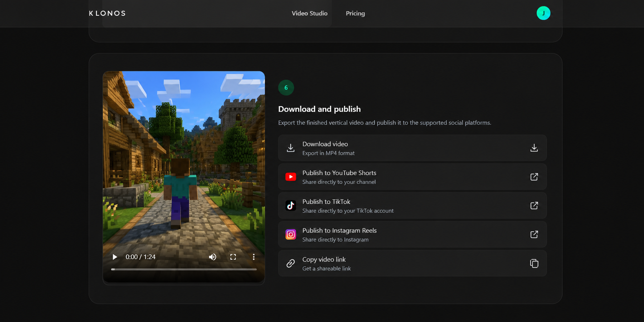
Task: Open the user avatar menu J
Action: 543,13
